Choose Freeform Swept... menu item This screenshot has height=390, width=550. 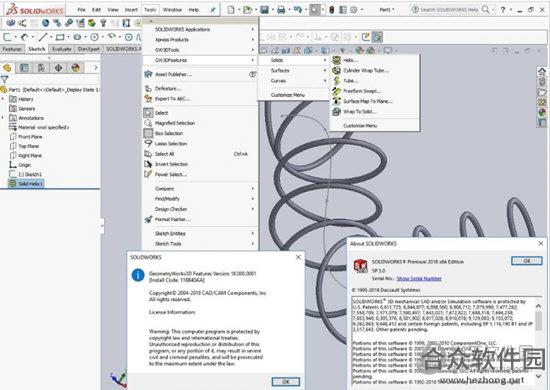click(375, 91)
